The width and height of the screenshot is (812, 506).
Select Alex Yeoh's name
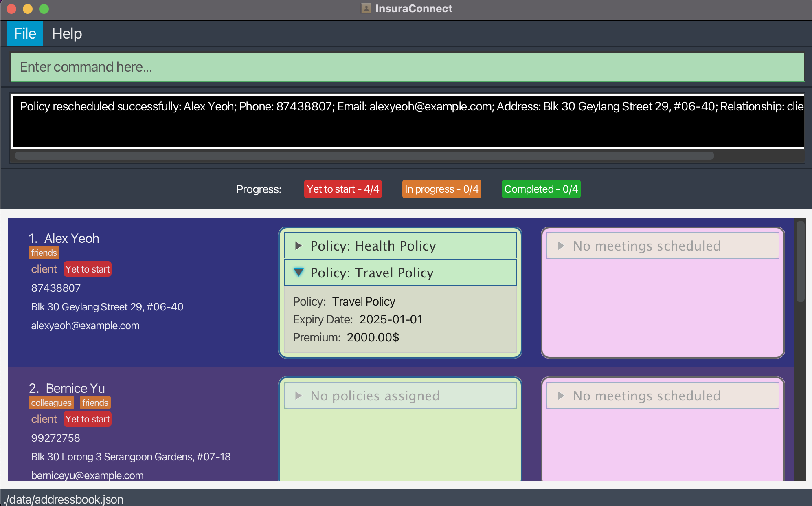click(x=72, y=238)
